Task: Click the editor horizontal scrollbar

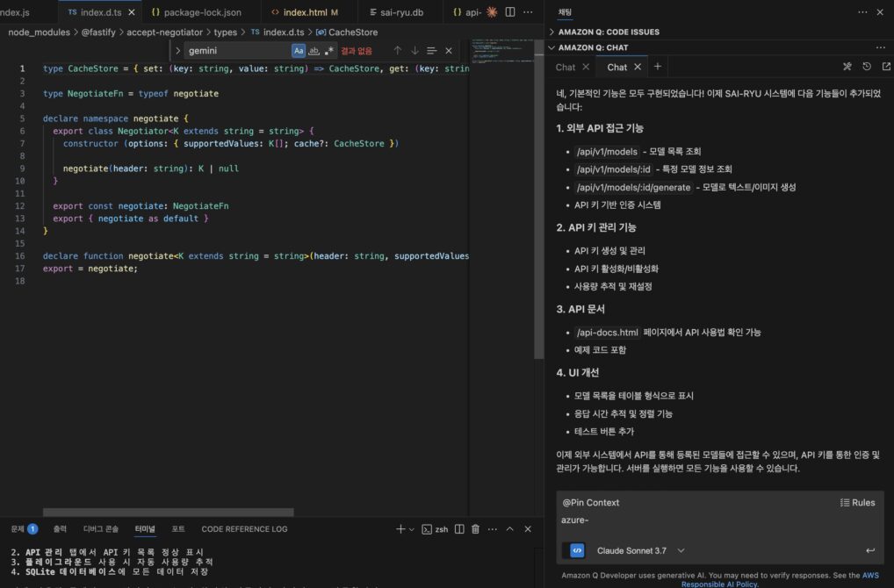Action: tap(169, 513)
